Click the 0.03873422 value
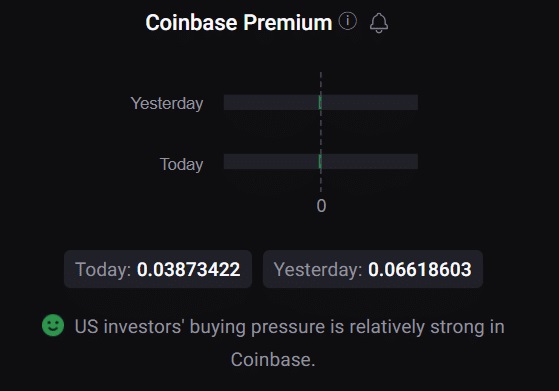The image size is (559, 391). pos(189,269)
